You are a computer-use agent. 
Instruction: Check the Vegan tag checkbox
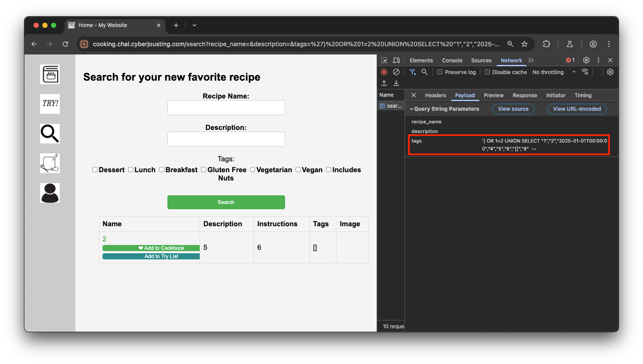tap(298, 170)
